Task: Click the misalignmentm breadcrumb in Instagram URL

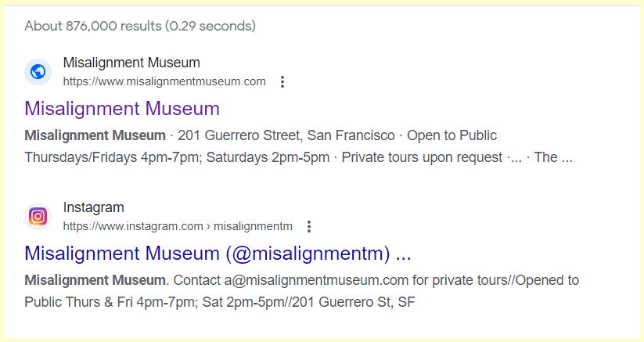Action: click(253, 226)
